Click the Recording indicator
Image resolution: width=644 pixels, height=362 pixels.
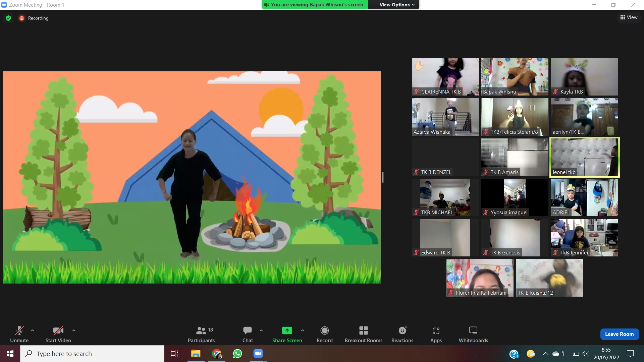coord(34,18)
